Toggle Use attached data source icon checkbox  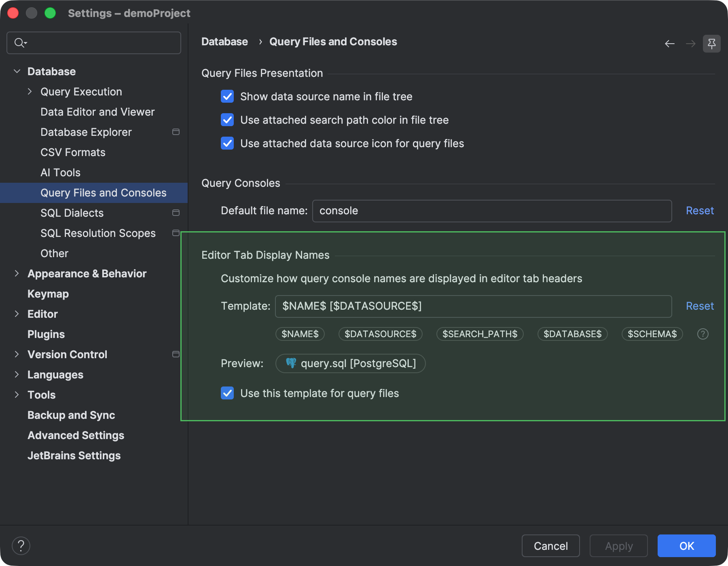(x=227, y=143)
